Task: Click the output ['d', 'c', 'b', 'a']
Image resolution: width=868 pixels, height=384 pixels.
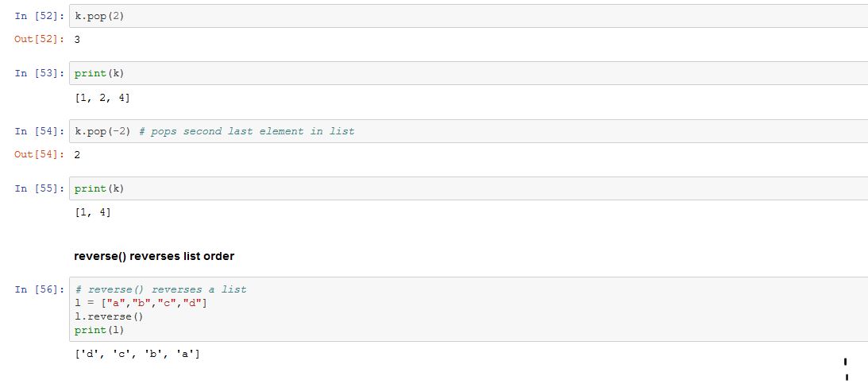Action: click(x=137, y=353)
